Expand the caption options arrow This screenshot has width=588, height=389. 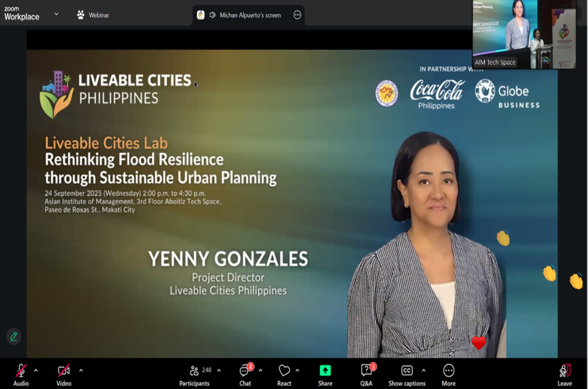coord(424,370)
